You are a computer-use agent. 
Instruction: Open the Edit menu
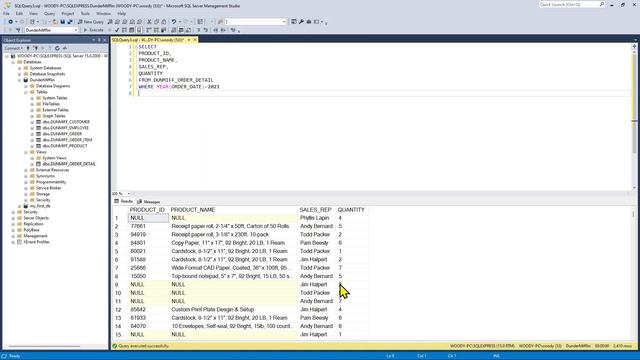19,13
